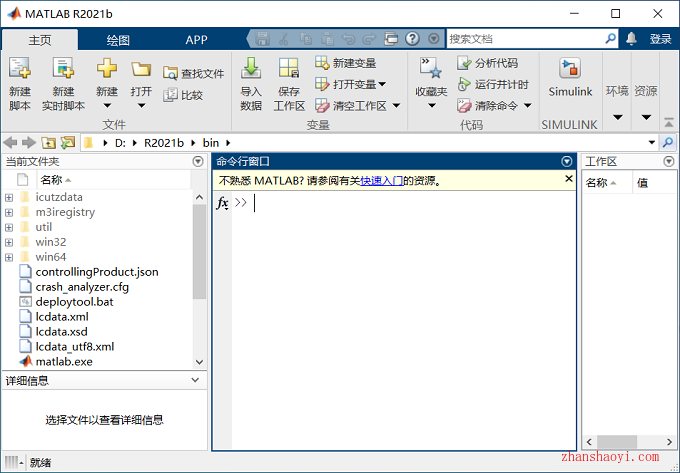Expand the win32 folder

[9, 242]
